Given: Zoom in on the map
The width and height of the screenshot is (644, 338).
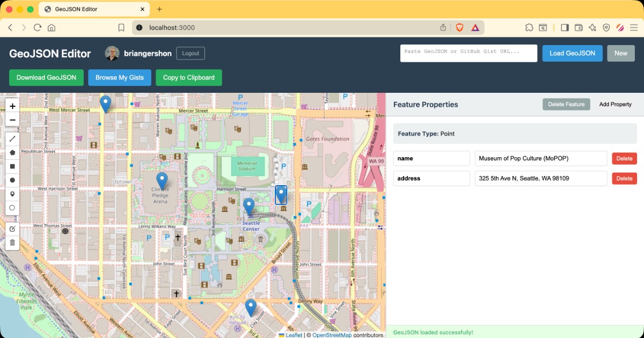Looking at the screenshot, I should 12,106.
